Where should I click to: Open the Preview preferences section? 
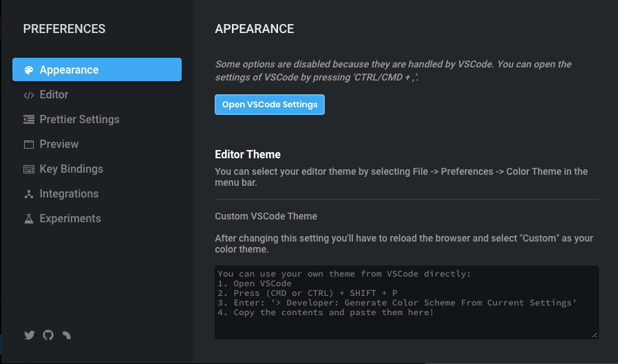tap(59, 144)
